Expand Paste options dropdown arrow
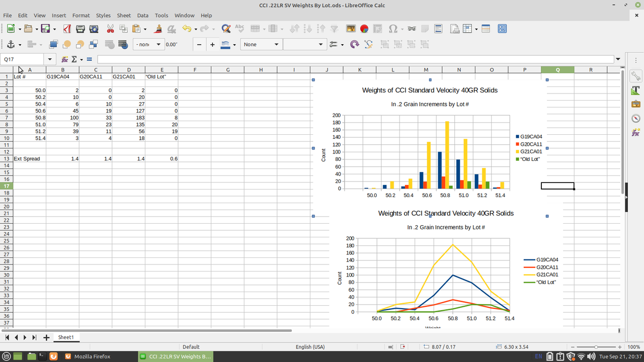This screenshot has height=362, width=644. point(145,29)
